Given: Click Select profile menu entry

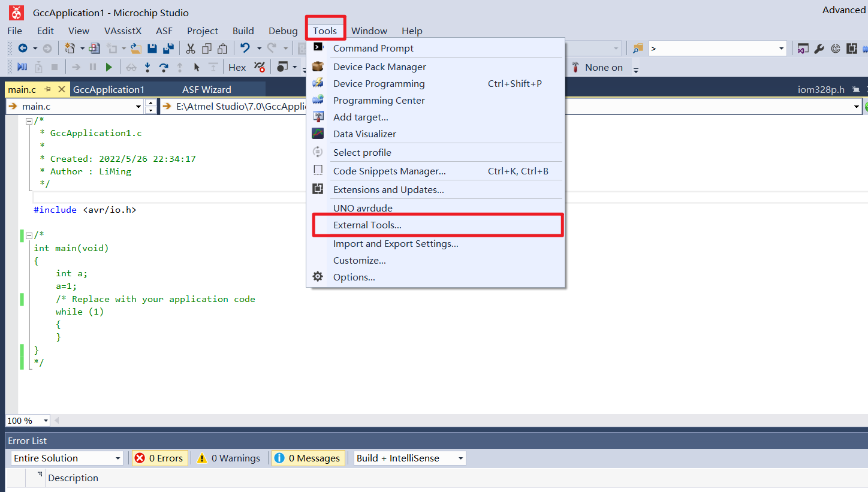Looking at the screenshot, I should point(436,152).
